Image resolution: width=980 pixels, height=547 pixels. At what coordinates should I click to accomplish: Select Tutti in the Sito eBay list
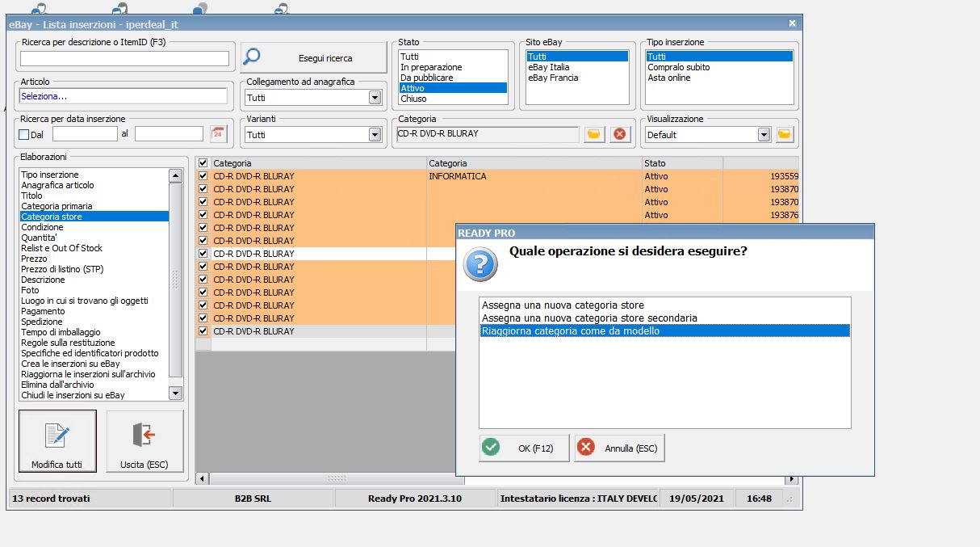(577, 57)
